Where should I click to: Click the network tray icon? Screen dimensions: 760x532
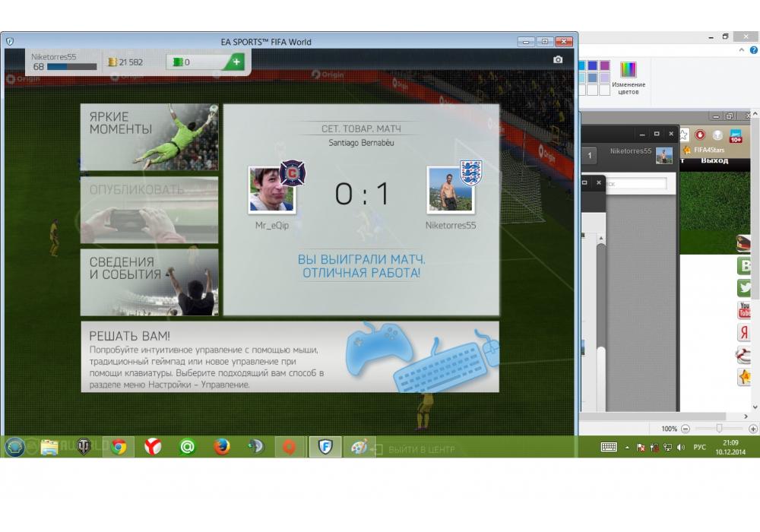pyautogui.click(x=667, y=447)
